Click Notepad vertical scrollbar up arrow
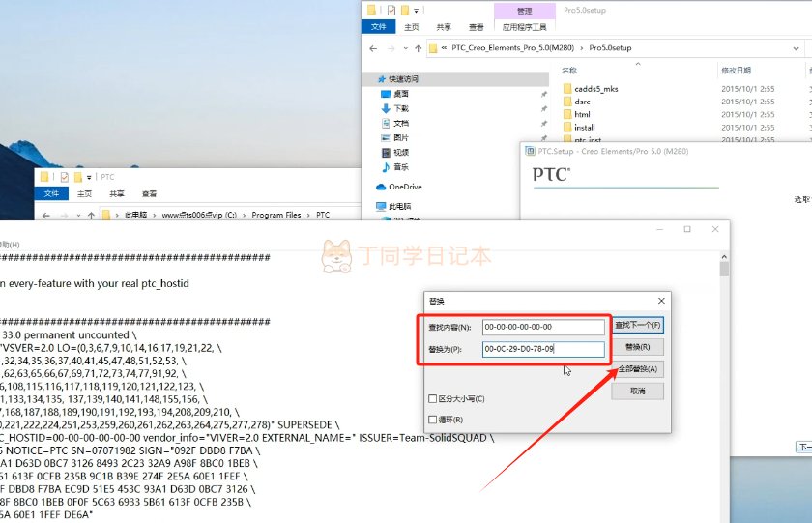This screenshot has height=523, width=812. 724,257
